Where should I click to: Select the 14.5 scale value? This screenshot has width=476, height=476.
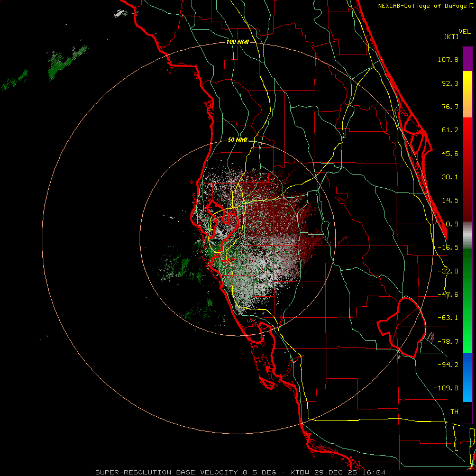[450, 200]
